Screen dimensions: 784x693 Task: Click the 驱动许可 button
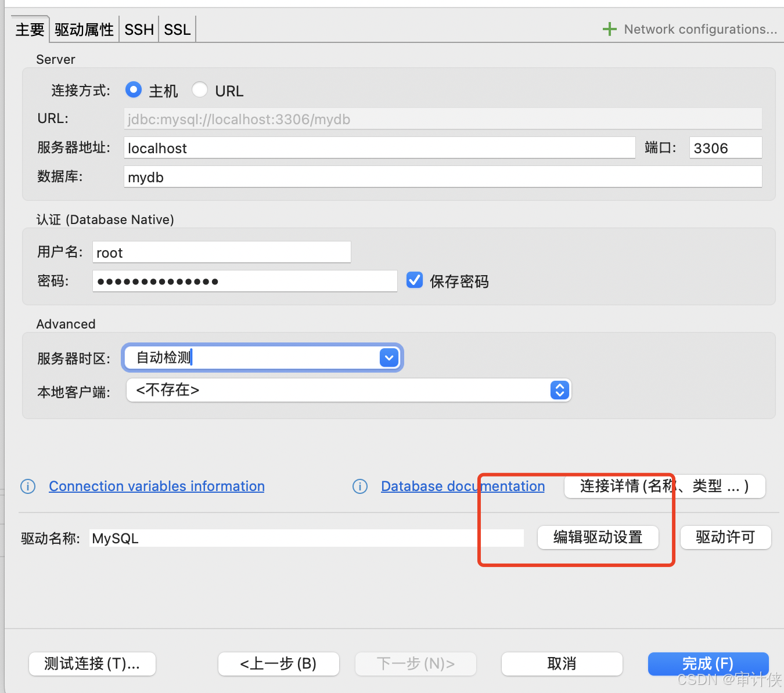pos(726,537)
